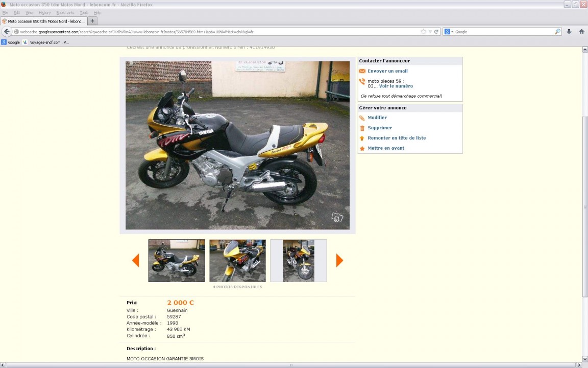Click the reload page icon
Image resolution: width=588 pixels, height=368 pixels.
pyautogui.click(x=436, y=32)
